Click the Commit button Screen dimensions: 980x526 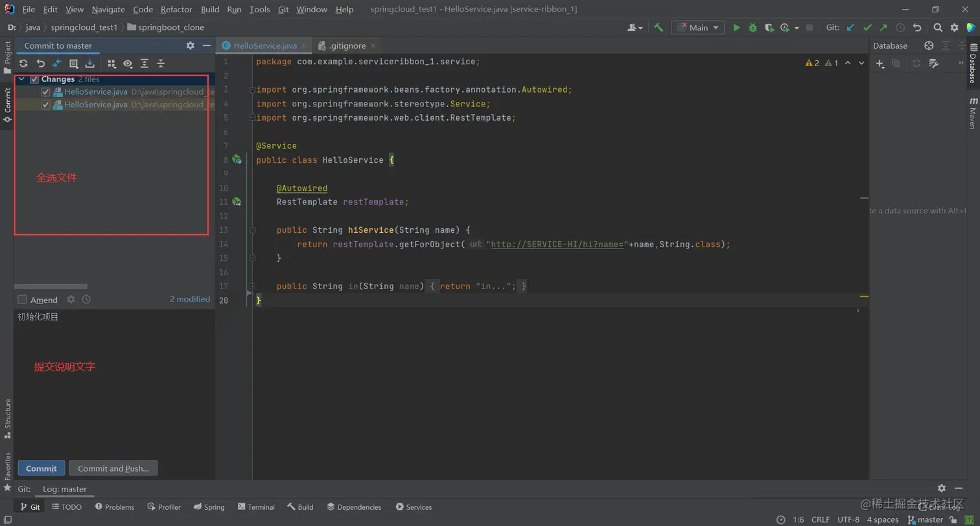(x=41, y=468)
